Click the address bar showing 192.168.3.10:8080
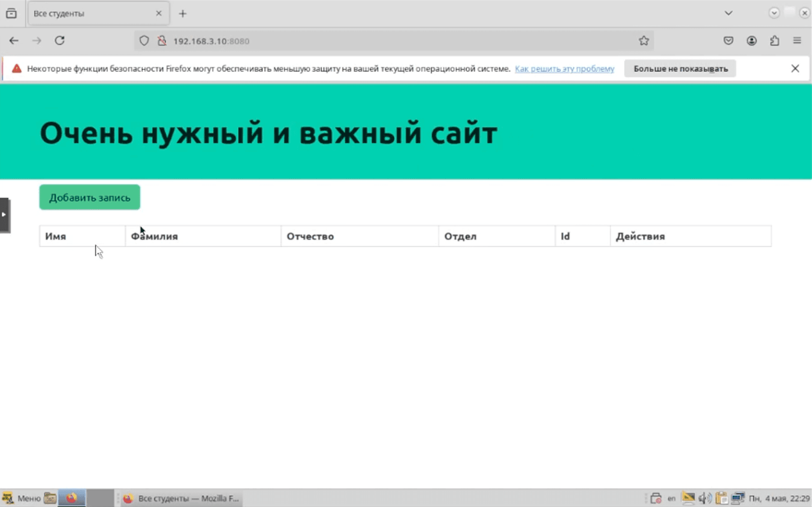The image size is (812, 507). coord(395,41)
